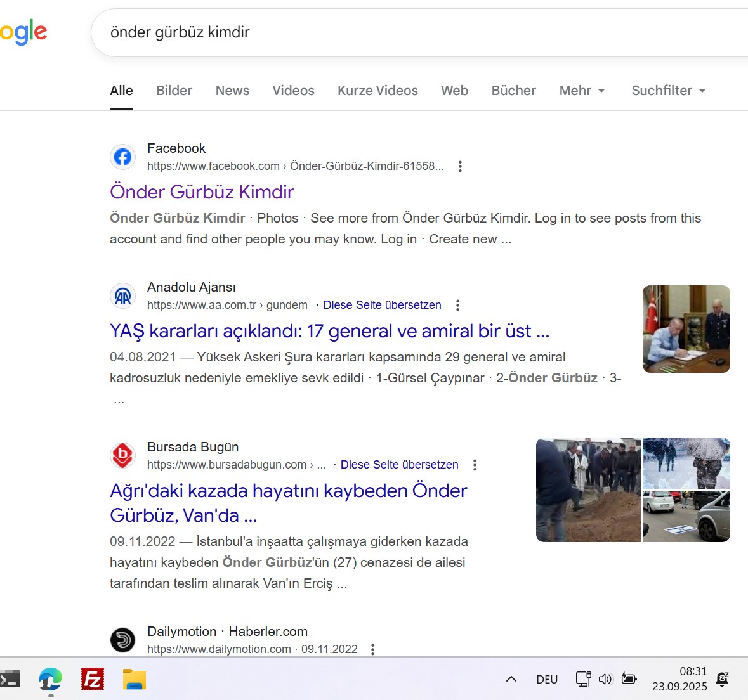
Task: Click the Anadolu Ajansı site name
Action: 192,287
